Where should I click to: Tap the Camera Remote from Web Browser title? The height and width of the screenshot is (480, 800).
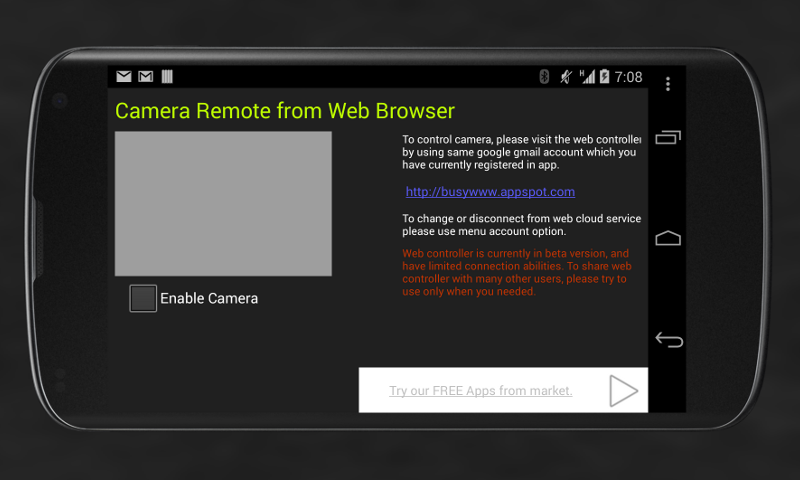285,111
